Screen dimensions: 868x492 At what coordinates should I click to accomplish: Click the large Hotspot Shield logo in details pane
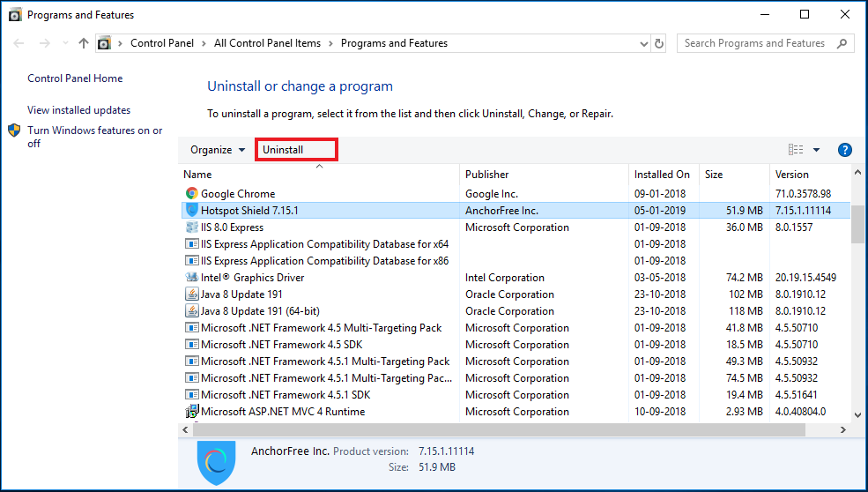coord(217,463)
